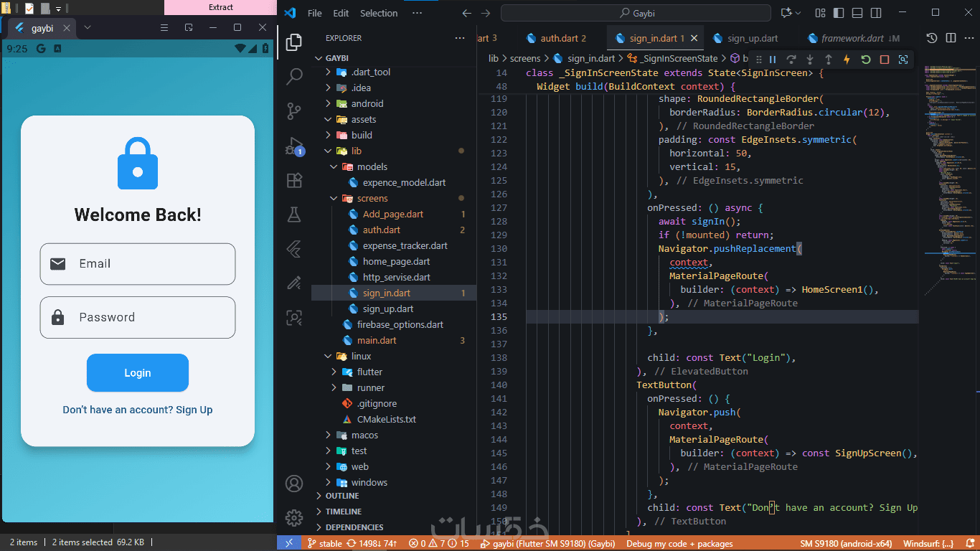The width and height of the screenshot is (980, 551).
Task: Trigger Flutter Hot Reload lightning icon
Action: pyautogui.click(x=847, y=60)
